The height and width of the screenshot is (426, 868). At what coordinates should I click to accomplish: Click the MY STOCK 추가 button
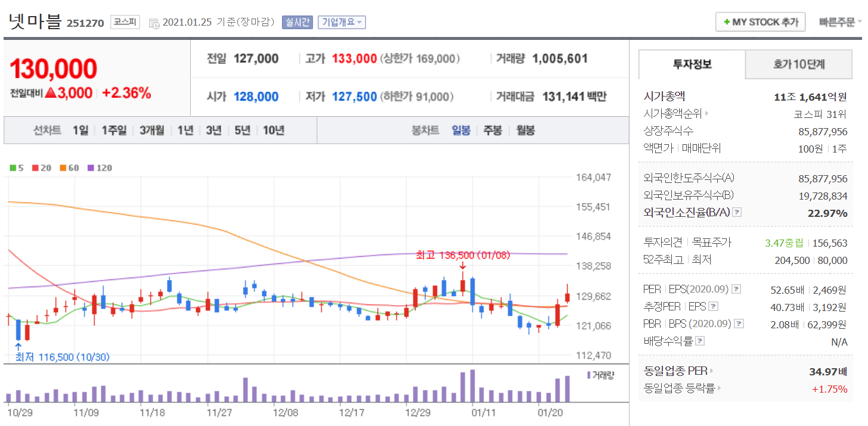tap(760, 22)
